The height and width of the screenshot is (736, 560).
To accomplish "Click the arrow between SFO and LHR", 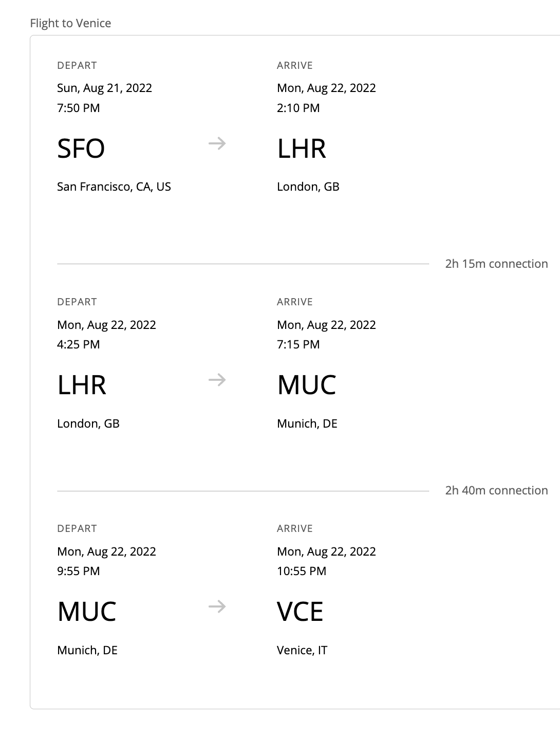I will [217, 144].
